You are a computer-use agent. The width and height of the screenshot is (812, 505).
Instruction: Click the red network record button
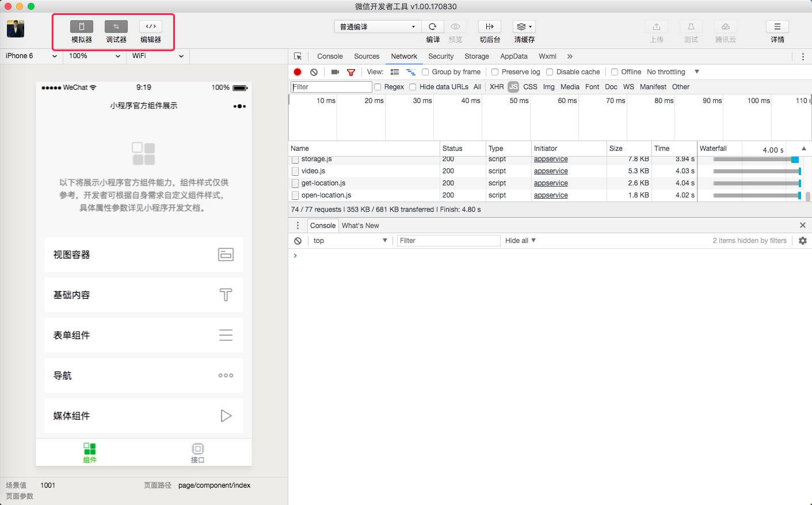pos(298,72)
